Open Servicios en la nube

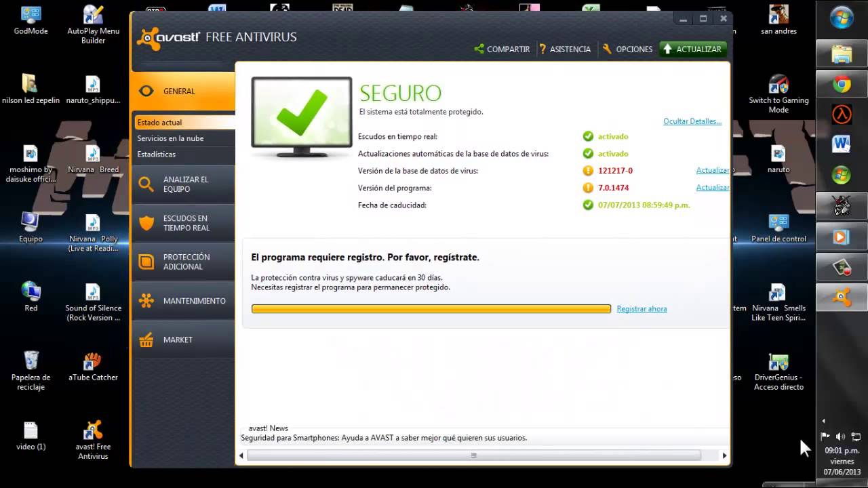coord(170,138)
